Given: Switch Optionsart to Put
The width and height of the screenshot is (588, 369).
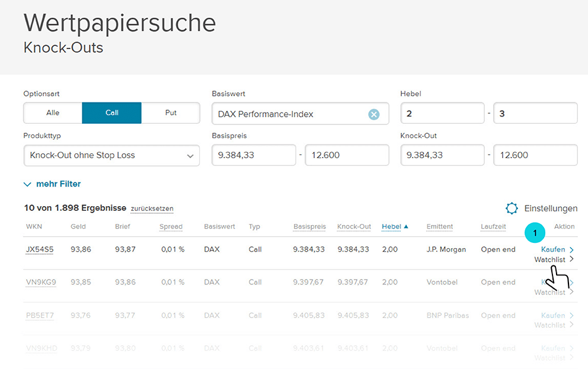Looking at the screenshot, I should 171,113.
